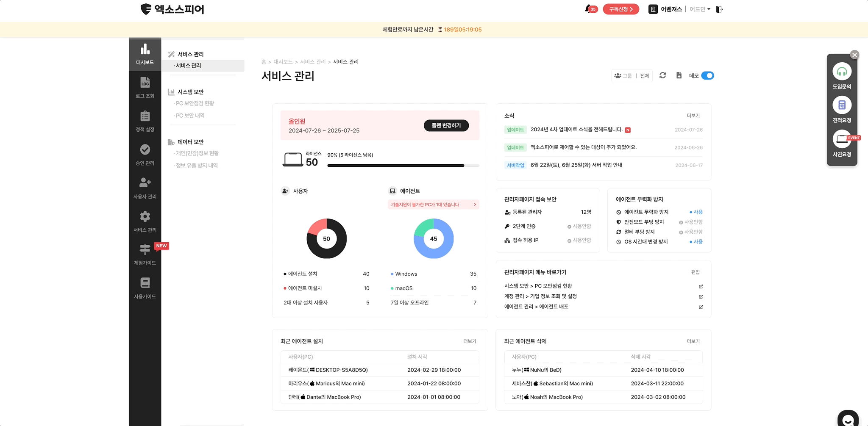Enable 2단계 인증 setting

click(579, 226)
